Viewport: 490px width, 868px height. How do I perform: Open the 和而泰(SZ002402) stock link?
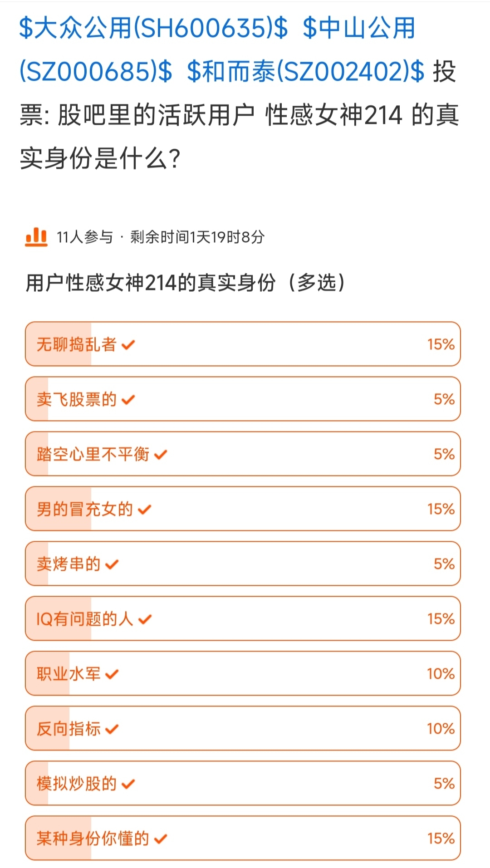pyautogui.click(x=306, y=72)
